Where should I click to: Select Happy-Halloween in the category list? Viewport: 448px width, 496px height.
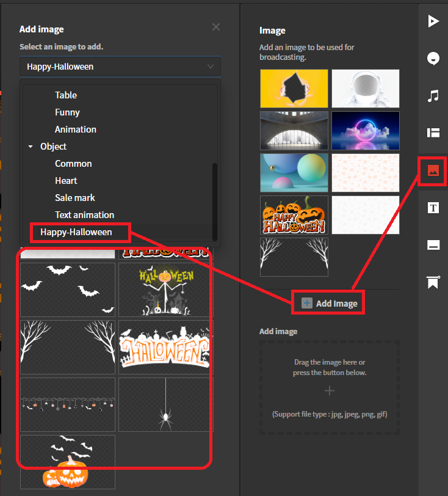click(x=76, y=232)
